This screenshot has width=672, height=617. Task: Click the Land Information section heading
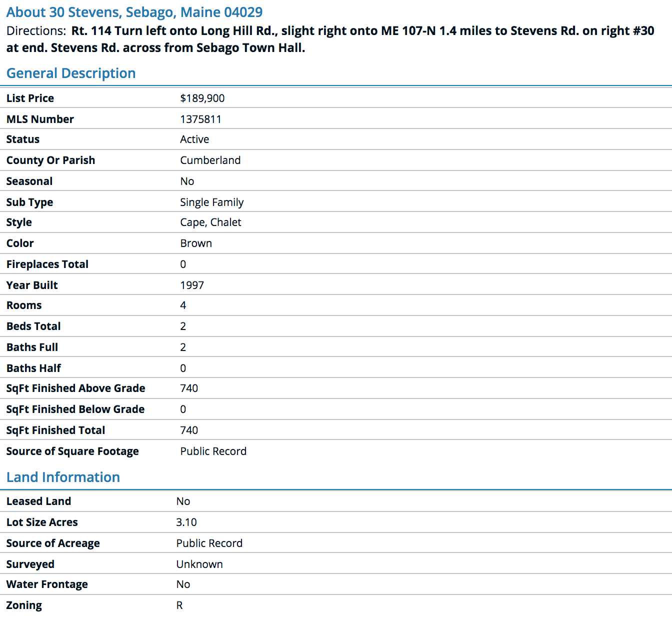tap(63, 477)
